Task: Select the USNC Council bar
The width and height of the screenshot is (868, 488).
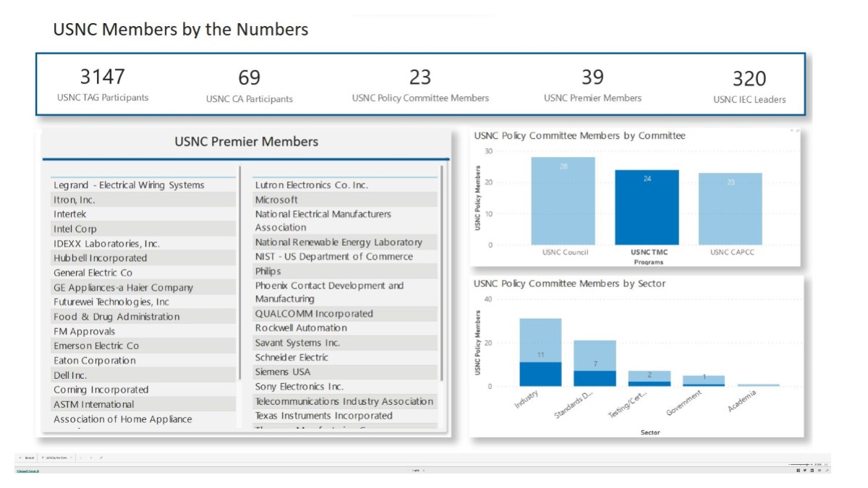Action: 563,202
